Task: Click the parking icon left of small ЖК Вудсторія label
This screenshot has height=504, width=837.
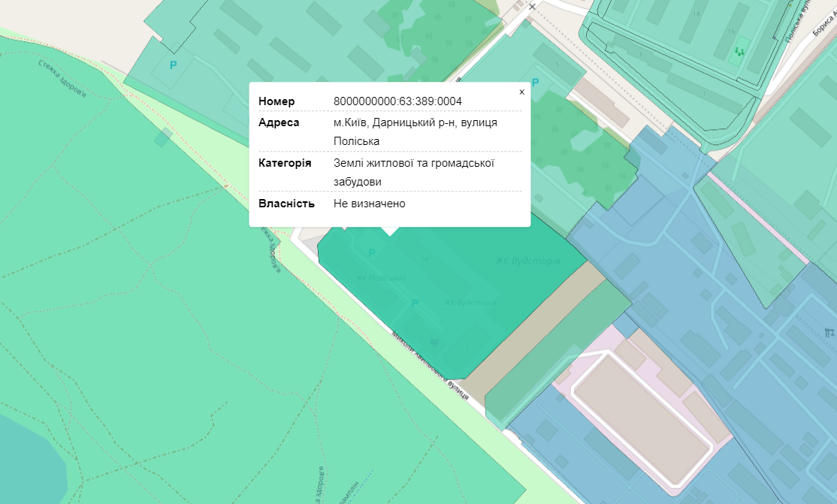Action: (413, 303)
